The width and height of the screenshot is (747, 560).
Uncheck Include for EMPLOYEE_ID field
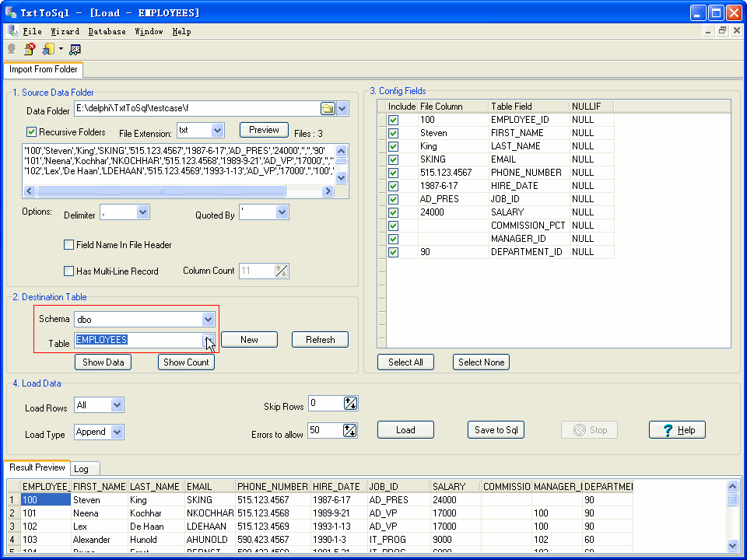tap(393, 120)
